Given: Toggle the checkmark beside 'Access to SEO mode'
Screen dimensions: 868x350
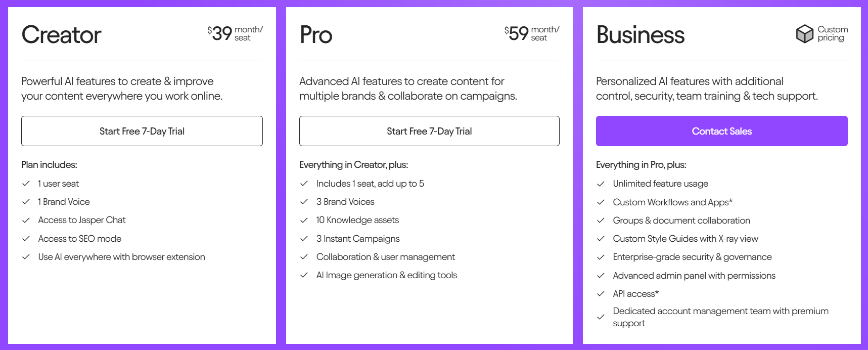Looking at the screenshot, I should 26,239.
